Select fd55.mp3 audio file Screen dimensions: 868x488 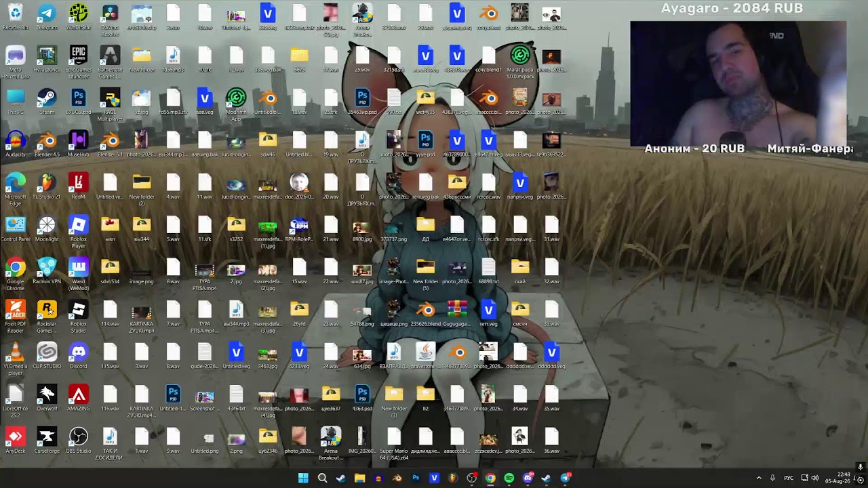[x=173, y=60]
